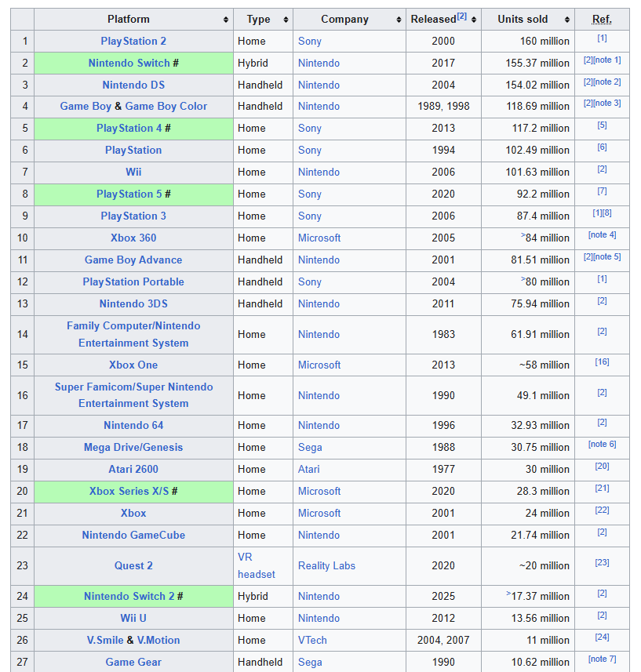Screen dimensions: 641x672
Task: Open Super Famicom/Super Nintendo Entertainment System link
Action: [133, 395]
